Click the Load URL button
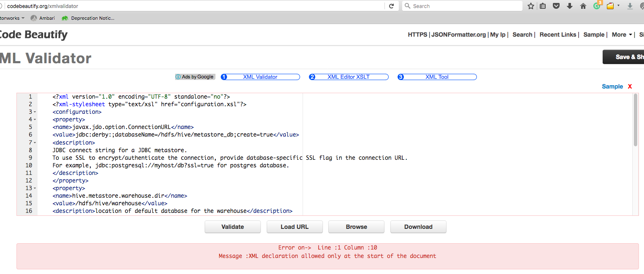This screenshot has width=644, height=274. point(295,227)
